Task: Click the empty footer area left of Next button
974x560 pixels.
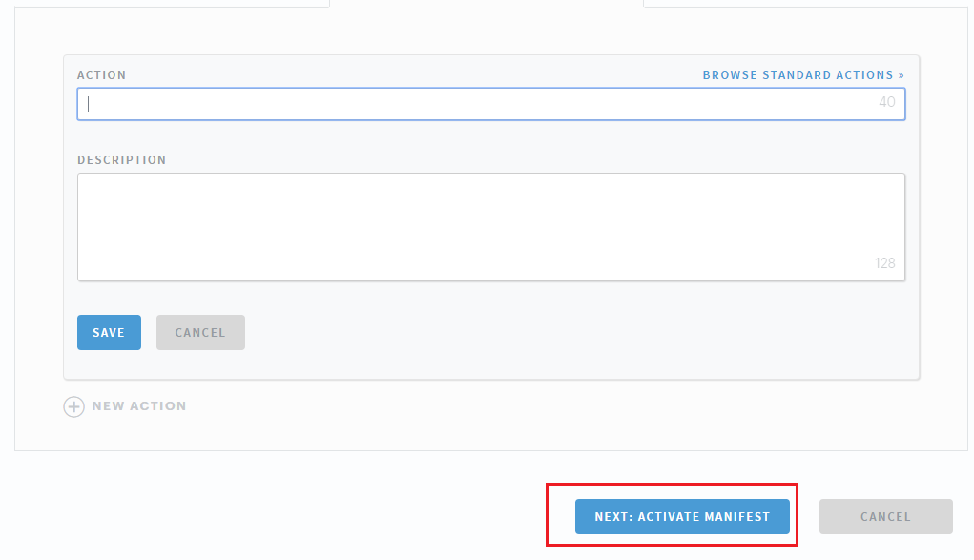Action: tap(286, 516)
